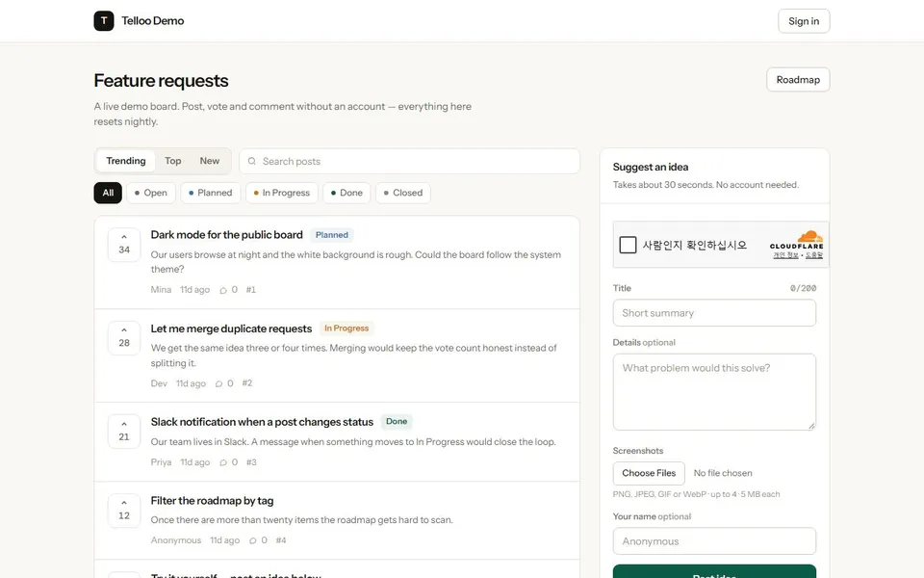
Task: Upvote the Slack notification post
Action: [x=124, y=432]
